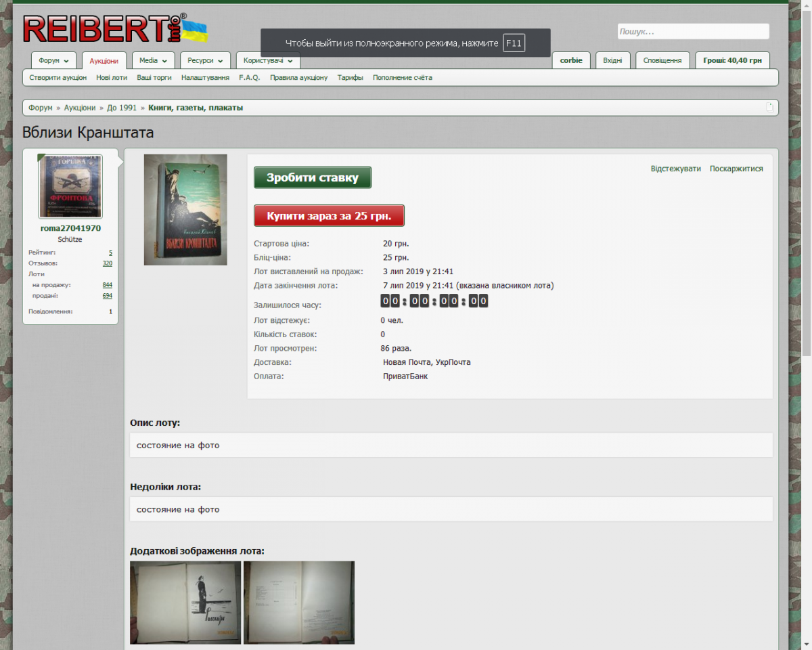Open the Гроші: 40,40 грн balance tab
Image resolution: width=812 pixels, height=650 pixels.
732,60
